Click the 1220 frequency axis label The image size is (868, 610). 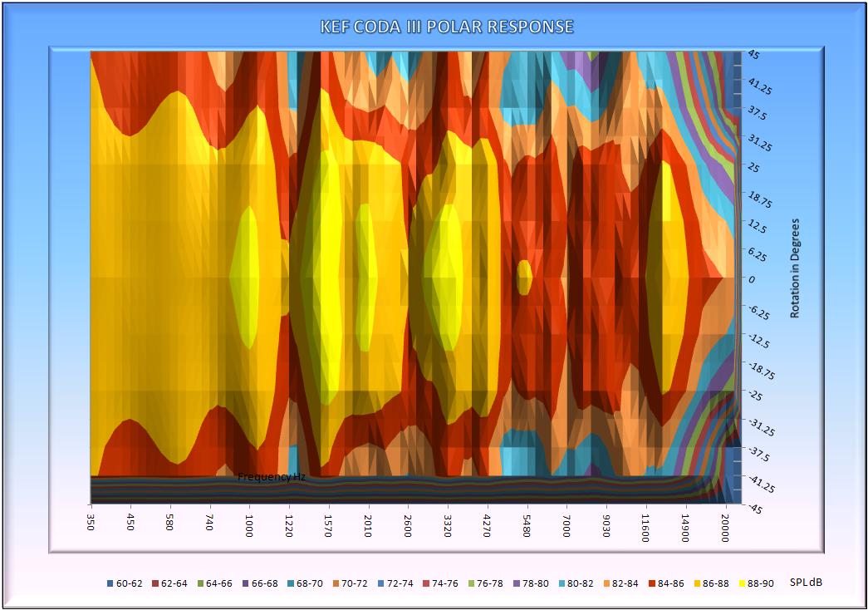(289, 524)
